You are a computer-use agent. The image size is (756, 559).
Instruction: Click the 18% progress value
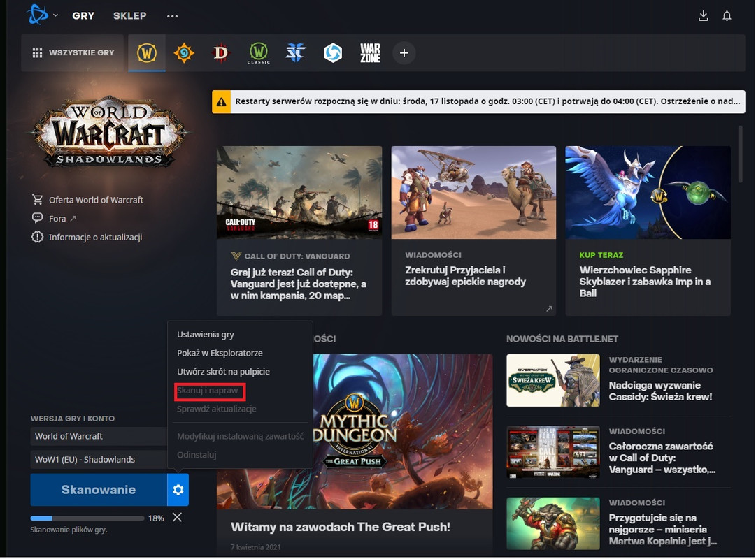[156, 518]
